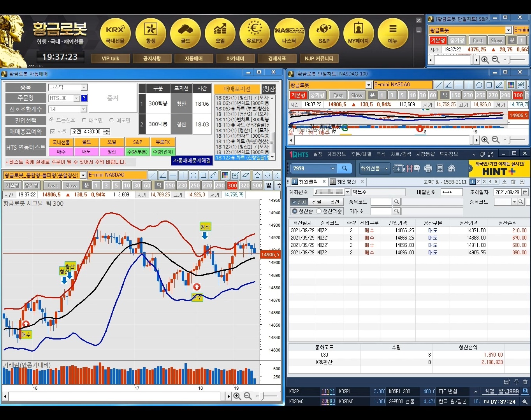Click up arrow icon in main chart toolbar
The image size is (531, 420).
click(x=257, y=175)
